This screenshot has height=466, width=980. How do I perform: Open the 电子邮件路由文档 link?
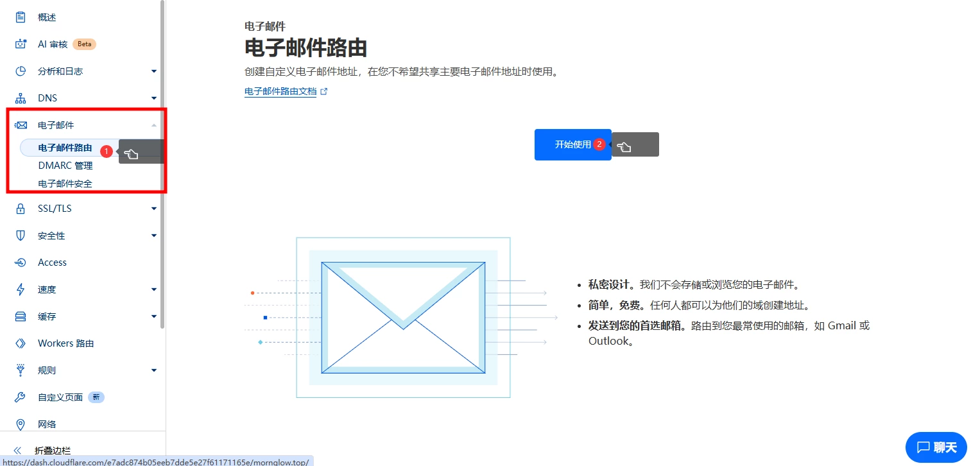(x=280, y=92)
